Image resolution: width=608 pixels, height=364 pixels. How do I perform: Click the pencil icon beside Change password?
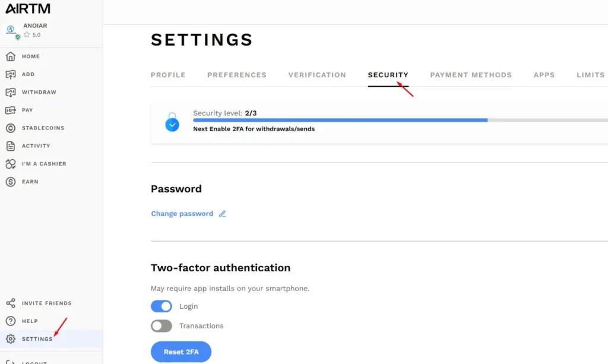click(223, 214)
